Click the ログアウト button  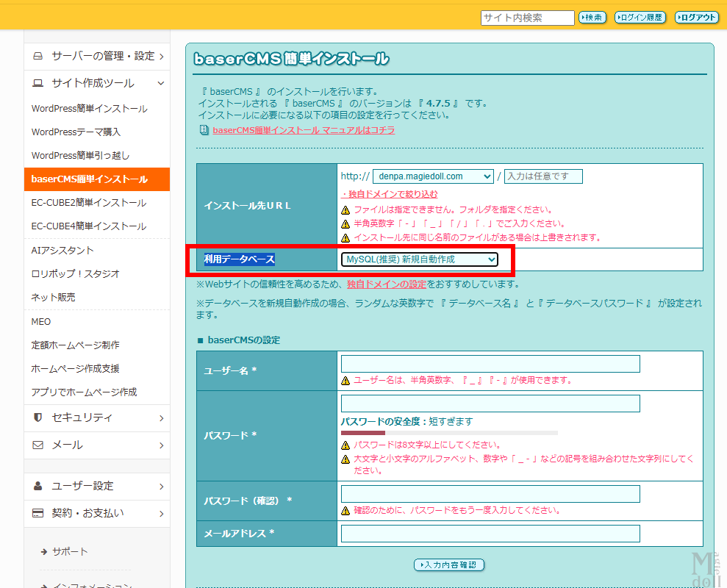[x=696, y=18]
